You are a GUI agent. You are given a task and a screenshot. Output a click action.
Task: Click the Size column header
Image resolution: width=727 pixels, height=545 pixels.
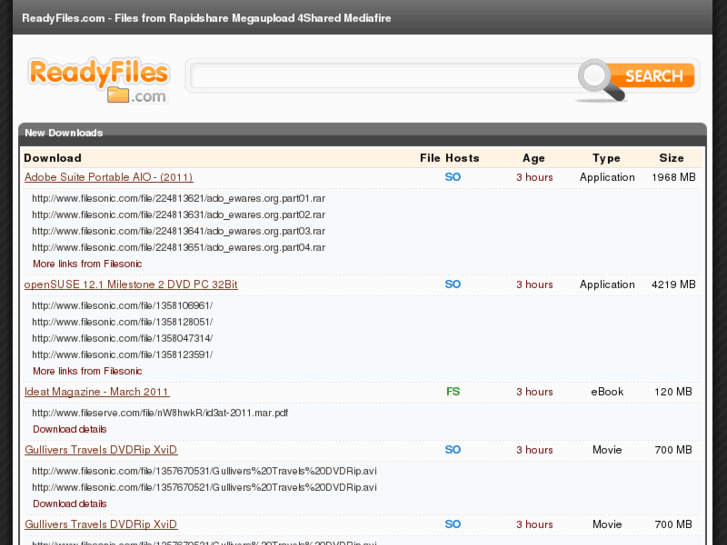(671, 158)
